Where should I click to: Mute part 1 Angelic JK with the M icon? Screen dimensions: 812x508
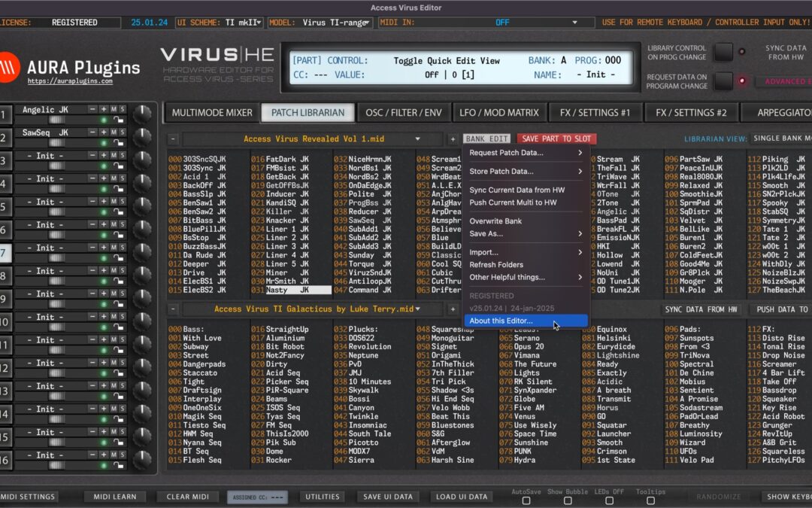point(113,109)
